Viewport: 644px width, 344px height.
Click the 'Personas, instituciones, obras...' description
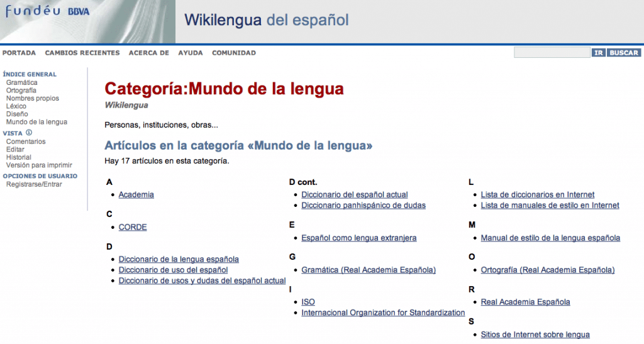coord(161,125)
